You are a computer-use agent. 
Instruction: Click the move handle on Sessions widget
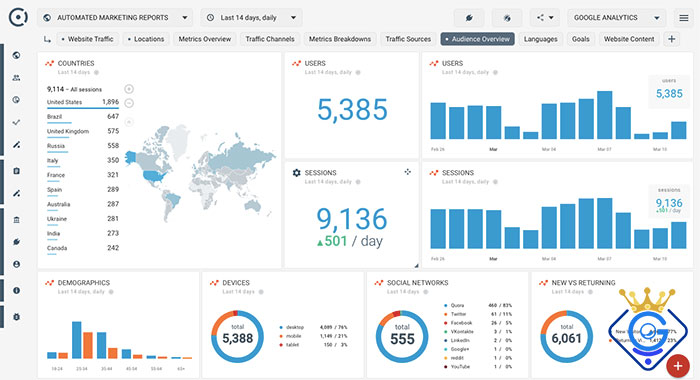click(408, 171)
